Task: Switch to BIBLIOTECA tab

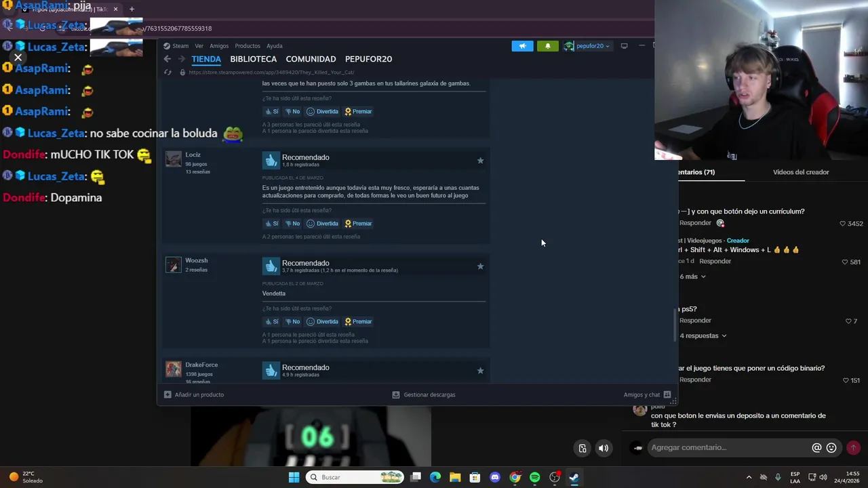Action: [254, 59]
